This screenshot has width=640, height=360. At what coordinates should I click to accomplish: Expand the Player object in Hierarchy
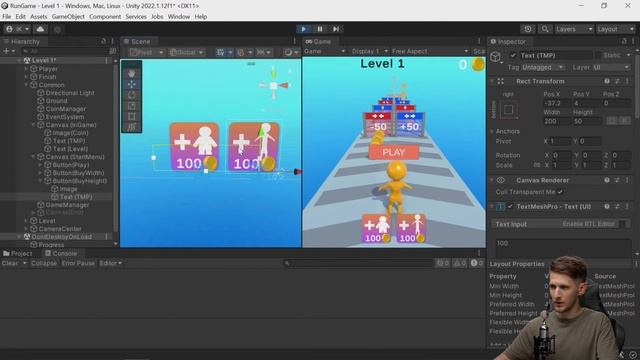tap(27, 69)
